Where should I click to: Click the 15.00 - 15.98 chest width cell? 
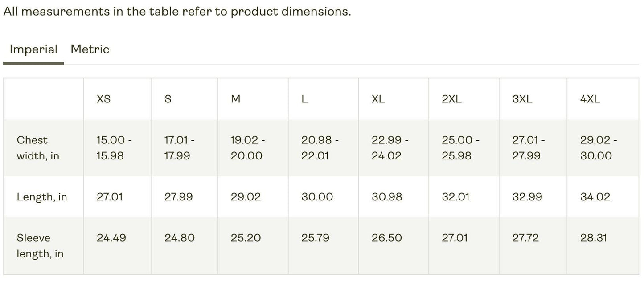point(114,148)
